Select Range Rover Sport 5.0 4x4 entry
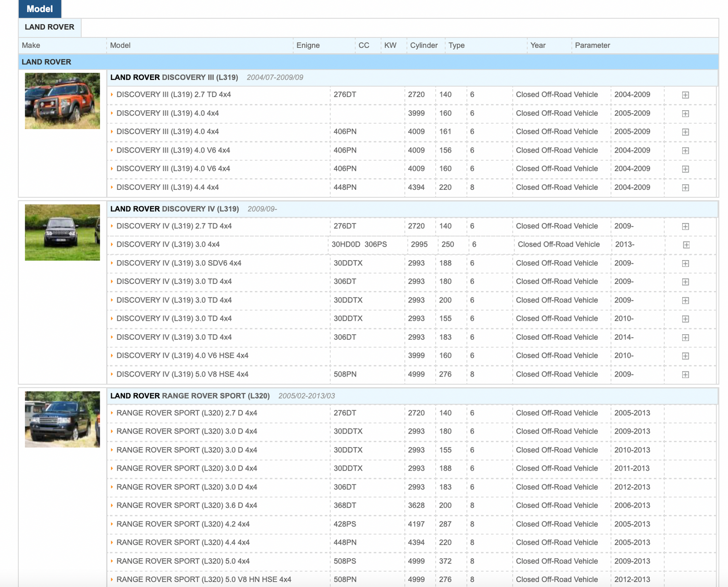The height and width of the screenshot is (587, 728). 182,561
